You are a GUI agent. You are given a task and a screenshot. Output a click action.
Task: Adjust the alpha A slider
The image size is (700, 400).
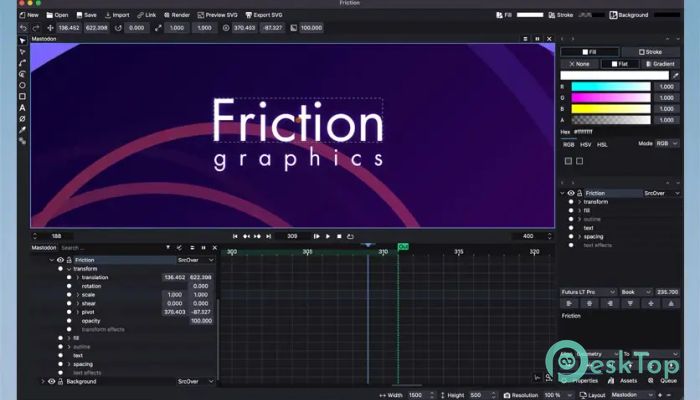tap(611, 120)
